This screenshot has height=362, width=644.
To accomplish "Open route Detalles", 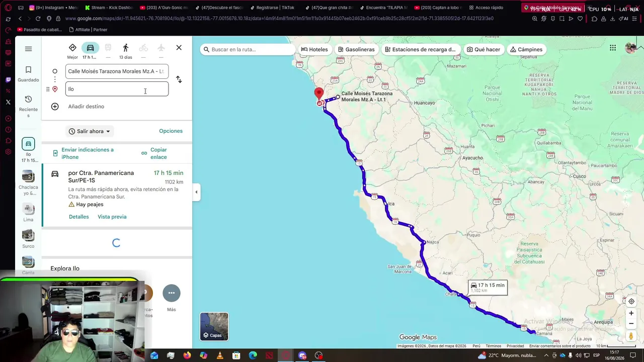I will click(78, 217).
